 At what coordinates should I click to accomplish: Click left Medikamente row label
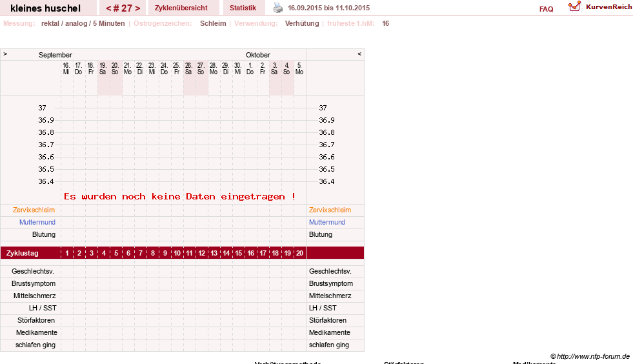[x=37, y=332]
